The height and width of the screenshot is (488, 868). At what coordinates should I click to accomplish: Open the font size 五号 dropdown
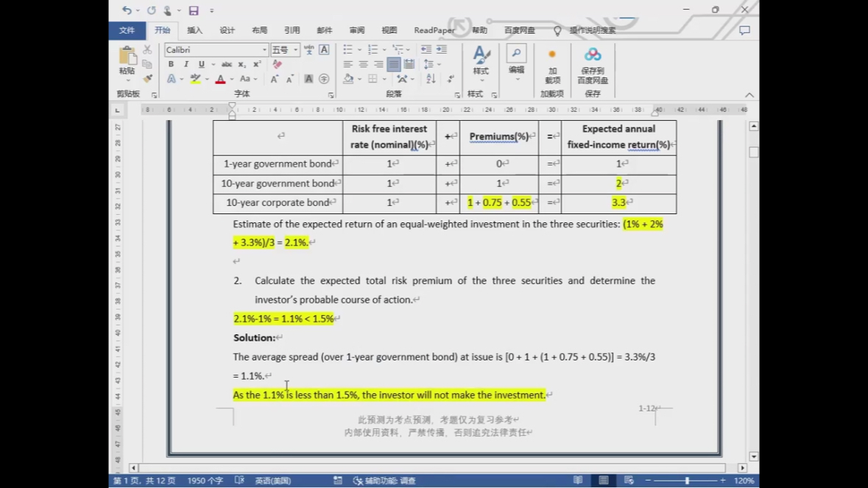tap(296, 50)
